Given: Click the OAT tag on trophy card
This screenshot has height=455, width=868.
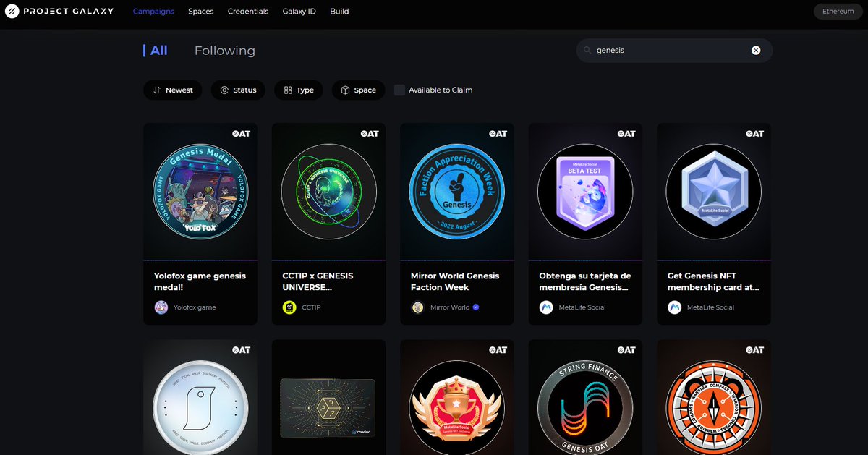Looking at the screenshot, I should (x=498, y=350).
